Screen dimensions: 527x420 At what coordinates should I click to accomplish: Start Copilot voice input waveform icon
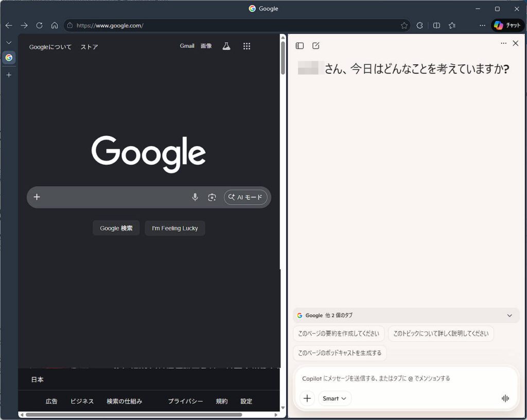(505, 398)
